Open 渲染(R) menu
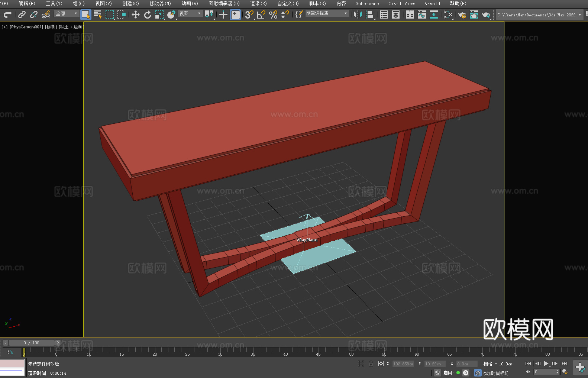The image size is (588, 378). pos(258,3)
